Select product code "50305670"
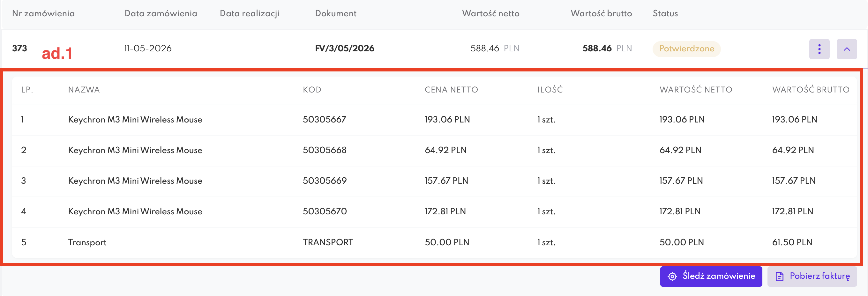The image size is (868, 296). 325,211
